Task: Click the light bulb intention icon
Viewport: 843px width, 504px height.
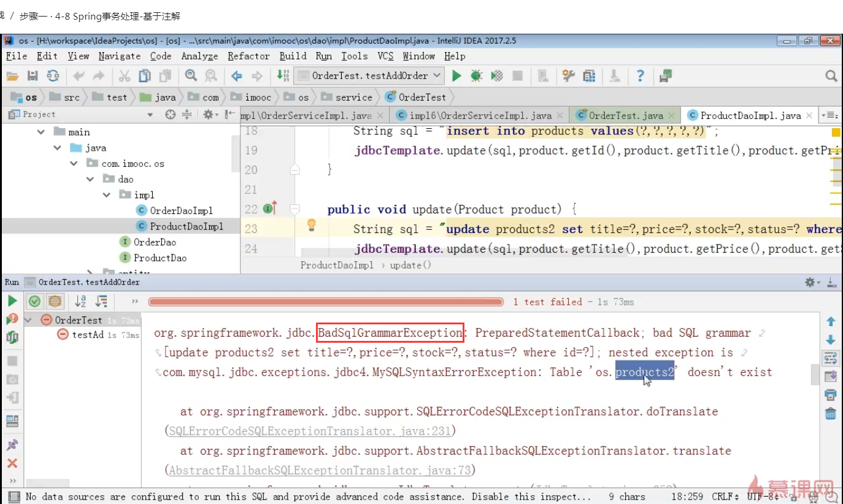Action: [x=312, y=225]
